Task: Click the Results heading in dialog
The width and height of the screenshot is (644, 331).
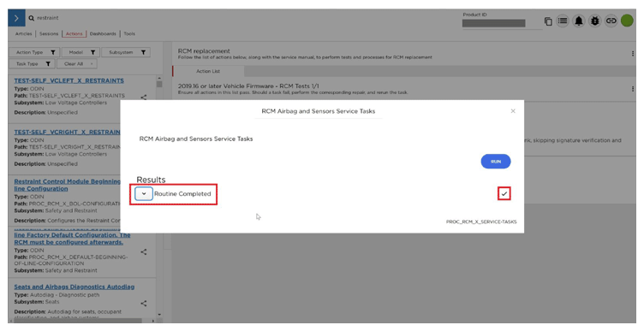Action: pyautogui.click(x=151, y=180)
